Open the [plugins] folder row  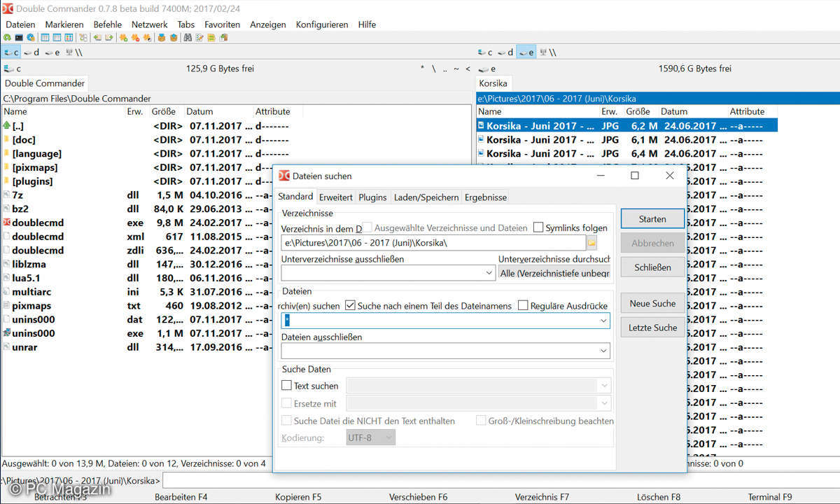(x=136, y=181)
